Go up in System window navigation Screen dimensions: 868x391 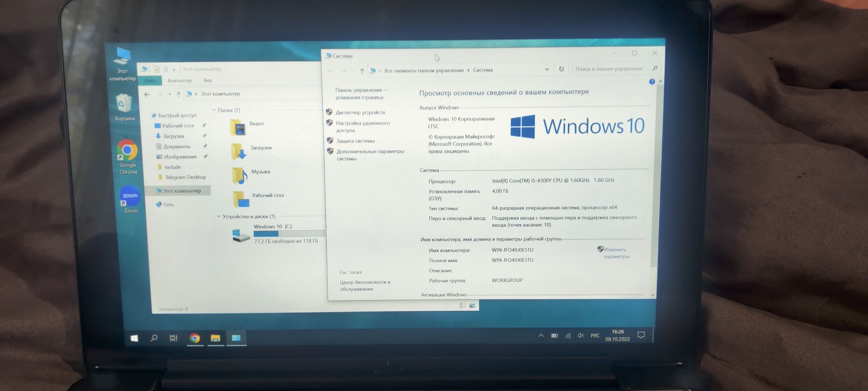coord(362,71)
